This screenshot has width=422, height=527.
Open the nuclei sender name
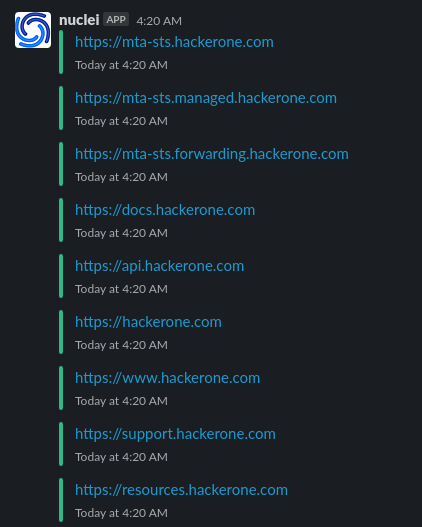tap(79, 20)
